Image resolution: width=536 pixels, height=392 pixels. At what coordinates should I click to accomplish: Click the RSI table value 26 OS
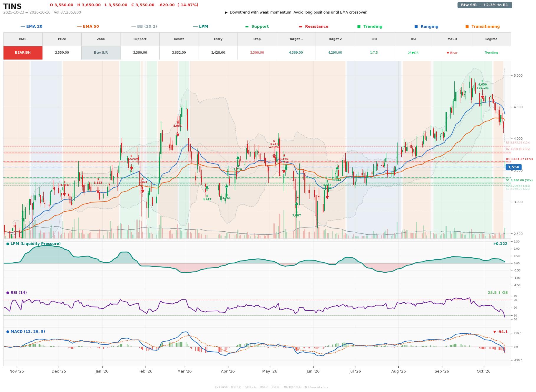pyautogui.click(x=413, y=53)
